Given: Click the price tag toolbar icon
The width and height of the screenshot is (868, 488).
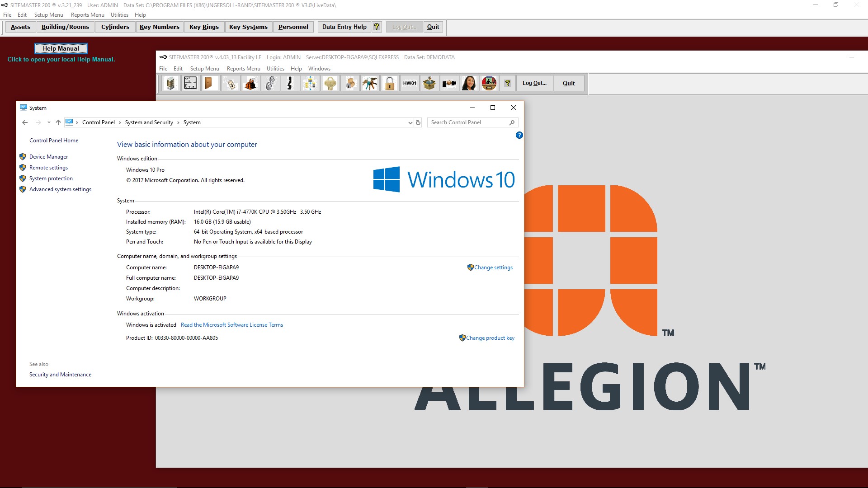Looking at the screenshot, I should click(x=230, y=83).
